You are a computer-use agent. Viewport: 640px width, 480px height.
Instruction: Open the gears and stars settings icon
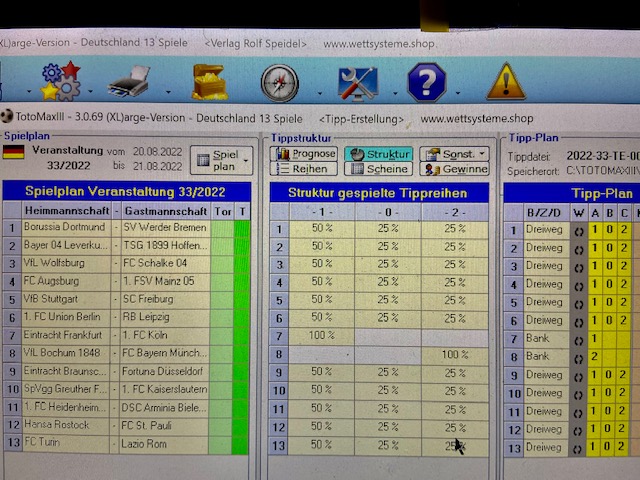(x=61, y=81)
